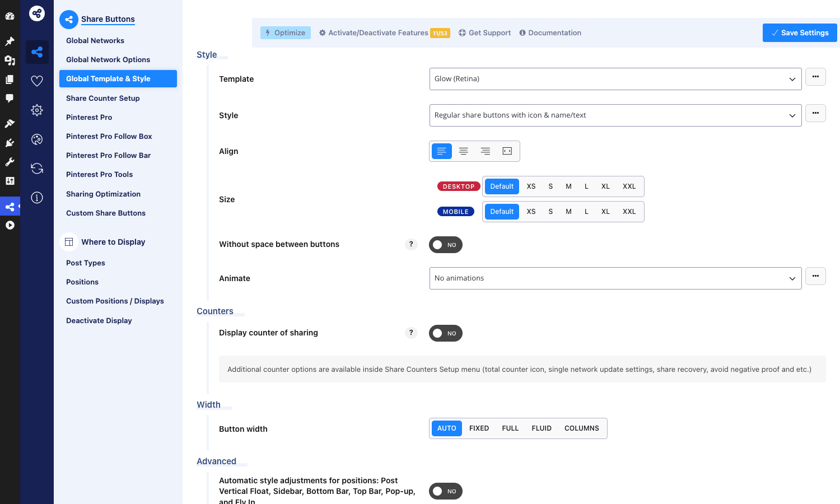The image size is (840, 504).
Task: Open the Template dropdown showing Glow (Retina)
Action: pos(615,79)
